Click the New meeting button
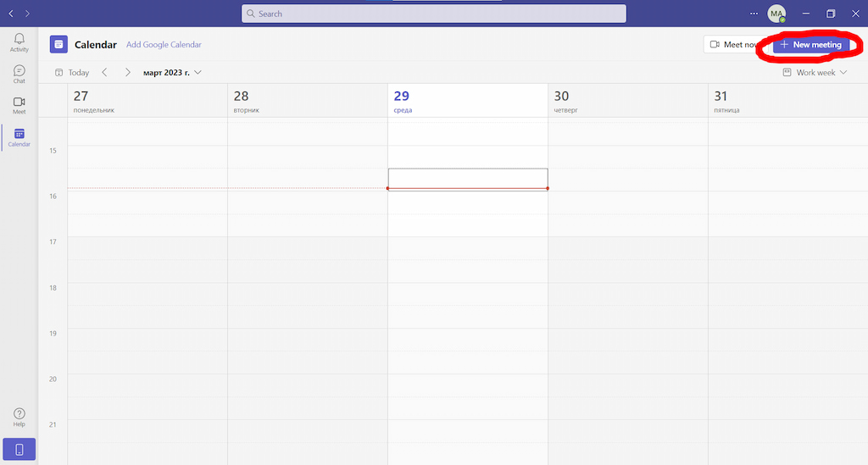The width and height of the screenshot is (868, 465). tap(810, 45)
